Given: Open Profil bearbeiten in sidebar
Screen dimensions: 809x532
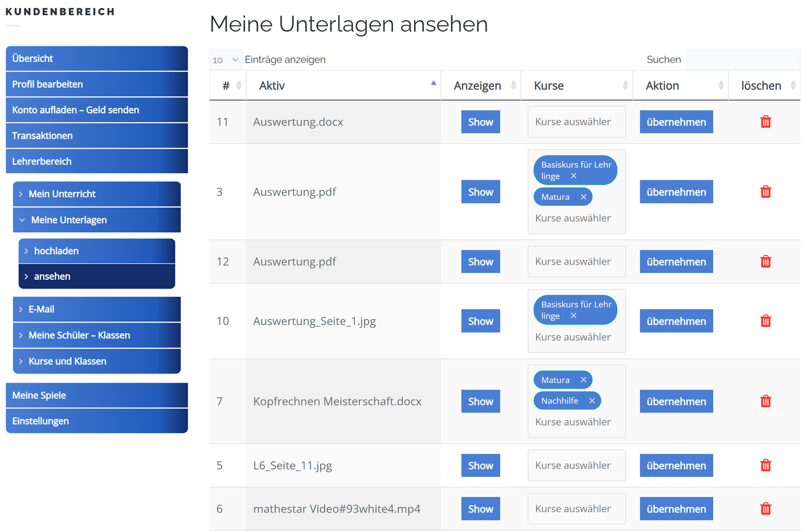Looking at the screenshot, I should (x=47, y=84).
